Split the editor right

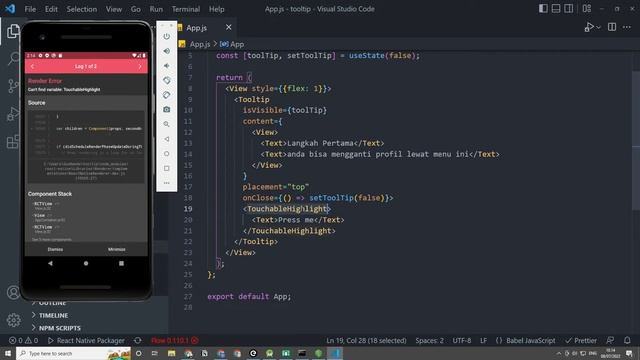[612, 27]
